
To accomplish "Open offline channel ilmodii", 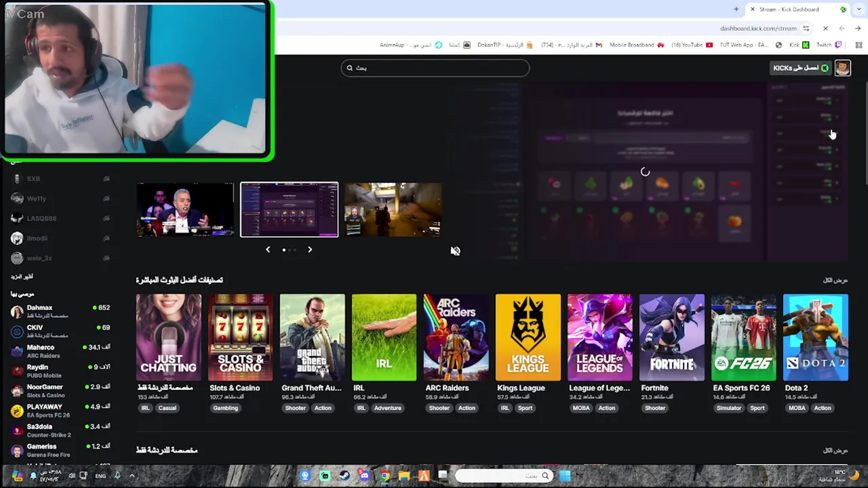I will click(60, 238).
